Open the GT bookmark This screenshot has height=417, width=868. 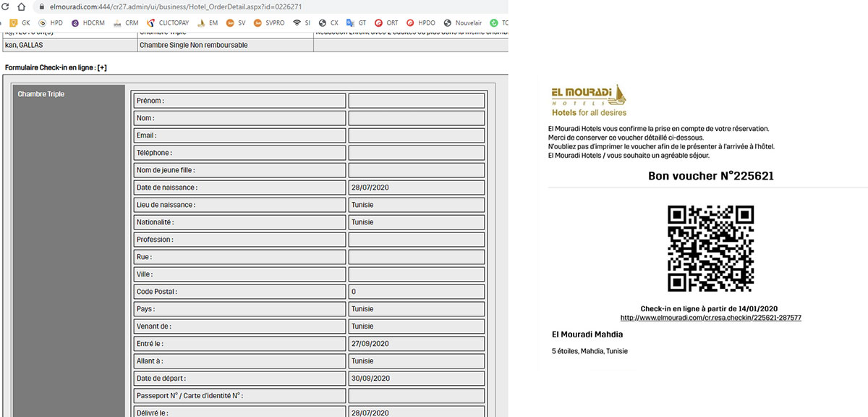coord(357,23)
